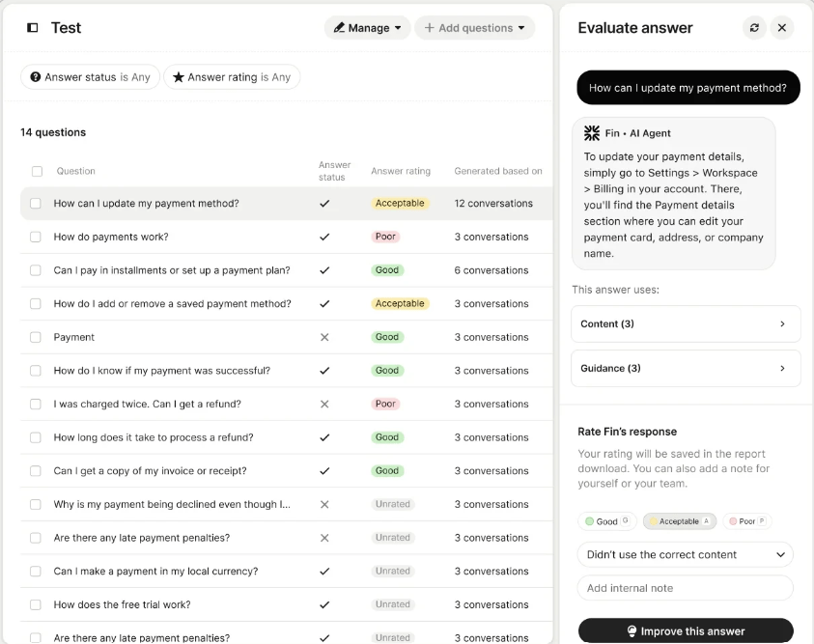The image size is (814, 644).
Task: Rate the response as Good
Action: (x=606, y=521)
